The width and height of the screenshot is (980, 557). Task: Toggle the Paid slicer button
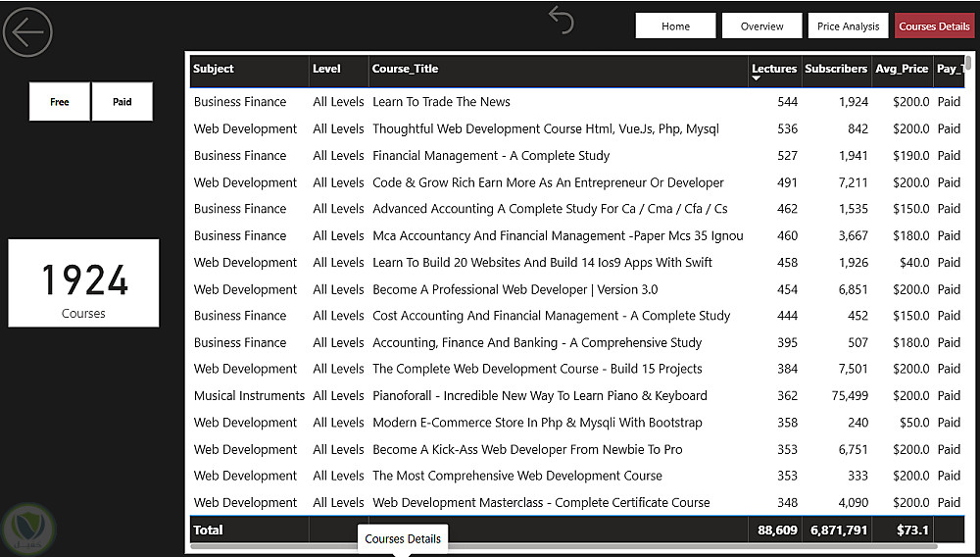[122, 101]
